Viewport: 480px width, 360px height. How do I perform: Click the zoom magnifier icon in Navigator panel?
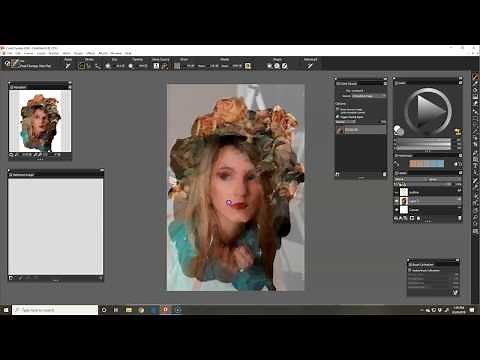[11, 155]
